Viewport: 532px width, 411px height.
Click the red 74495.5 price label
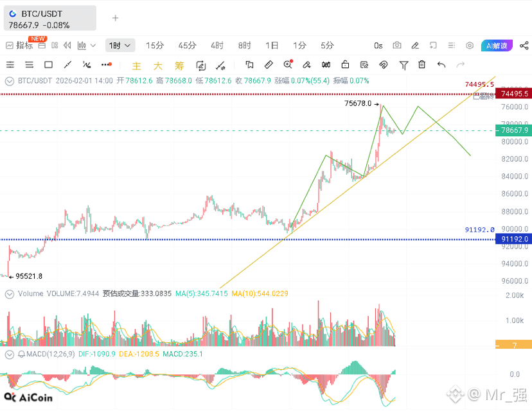pos(513,94)
